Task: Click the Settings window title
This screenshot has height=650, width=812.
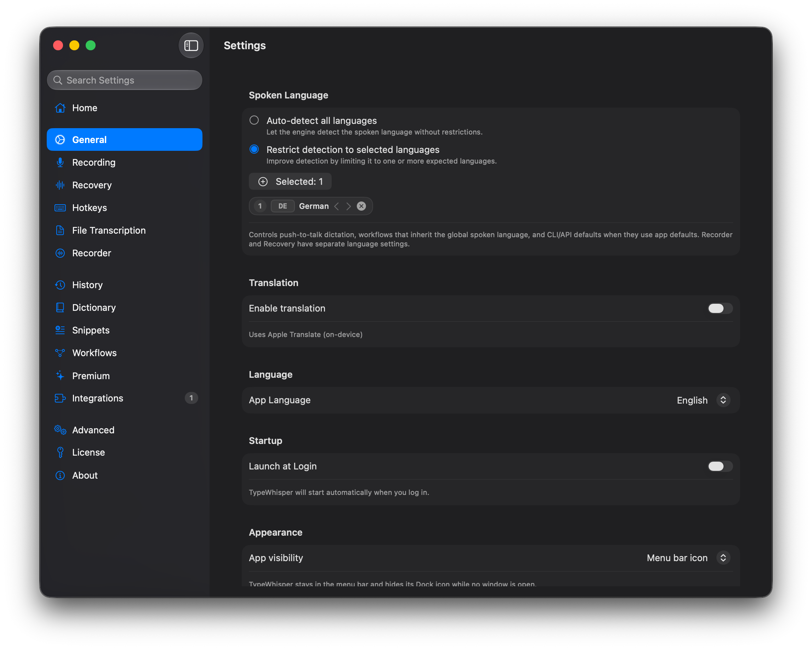Action: coord(245,46)
